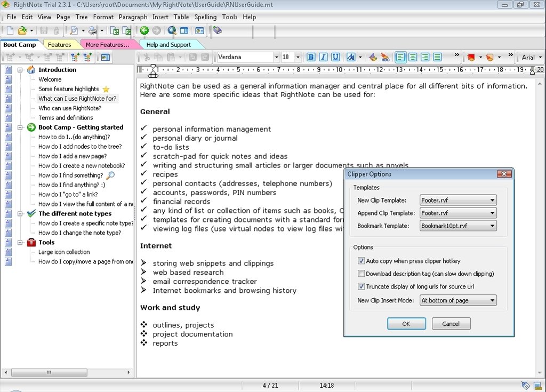This screenshot has height=392, width=546.
Task: Click page count 4 / 21 in status bar
Action: pyautogui.click(x=270, y=386)
